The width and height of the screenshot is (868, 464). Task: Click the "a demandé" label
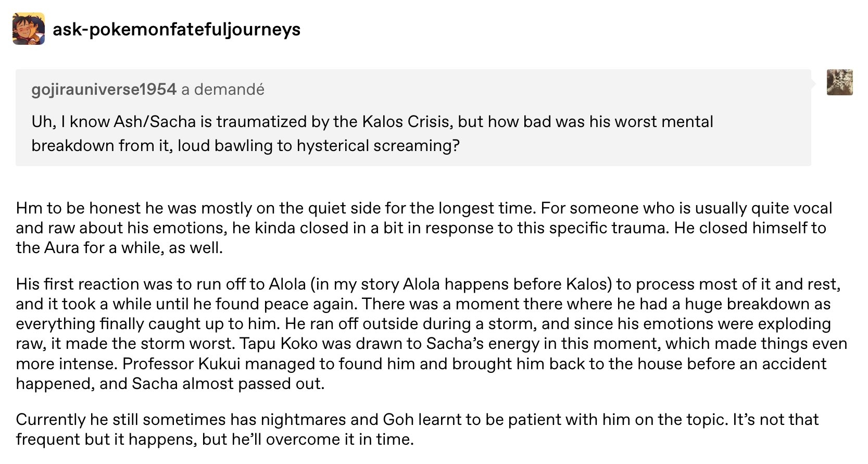(223, 90)
